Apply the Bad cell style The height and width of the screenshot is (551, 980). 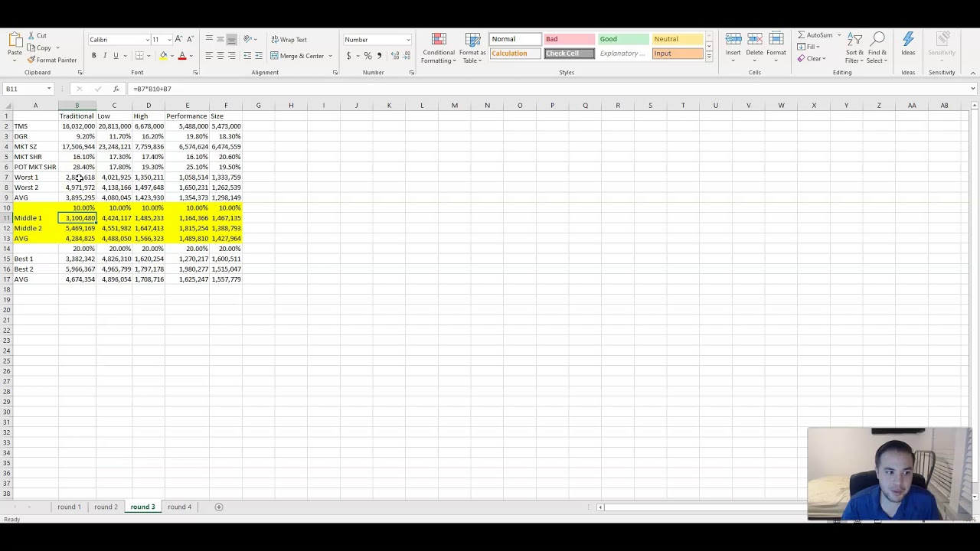[x=569, y=39]
